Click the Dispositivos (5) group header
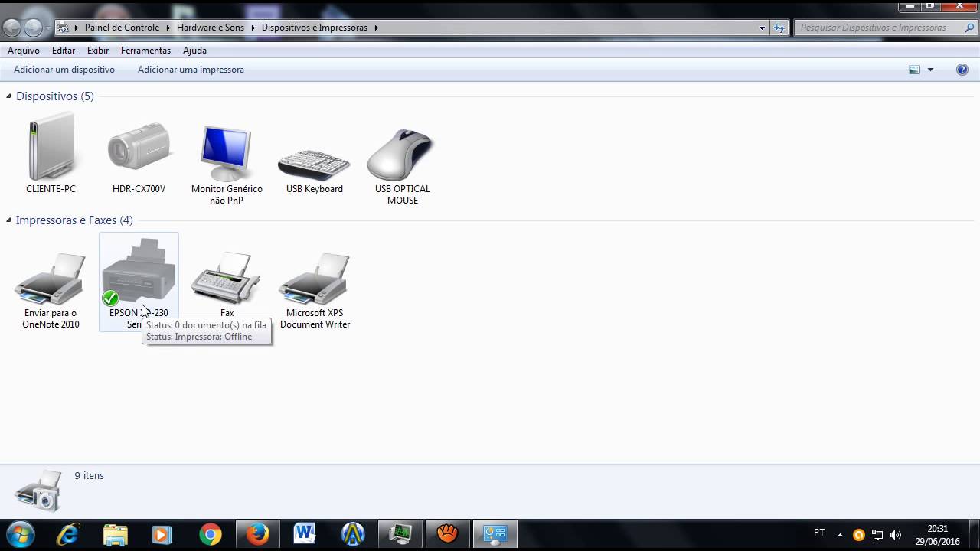 coord(55,96)
